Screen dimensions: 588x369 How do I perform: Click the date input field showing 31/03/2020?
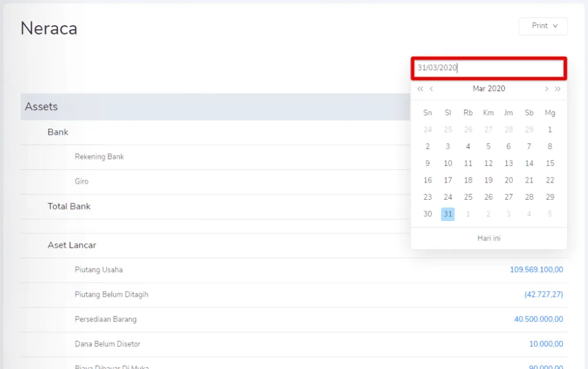click(488, 68)
